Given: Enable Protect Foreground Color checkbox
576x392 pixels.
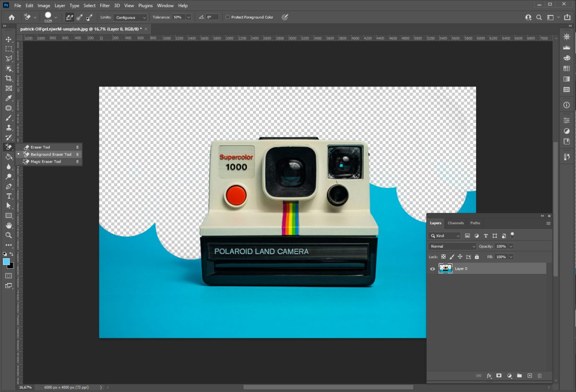Looking at the screenshot, I should coord(228,17).
